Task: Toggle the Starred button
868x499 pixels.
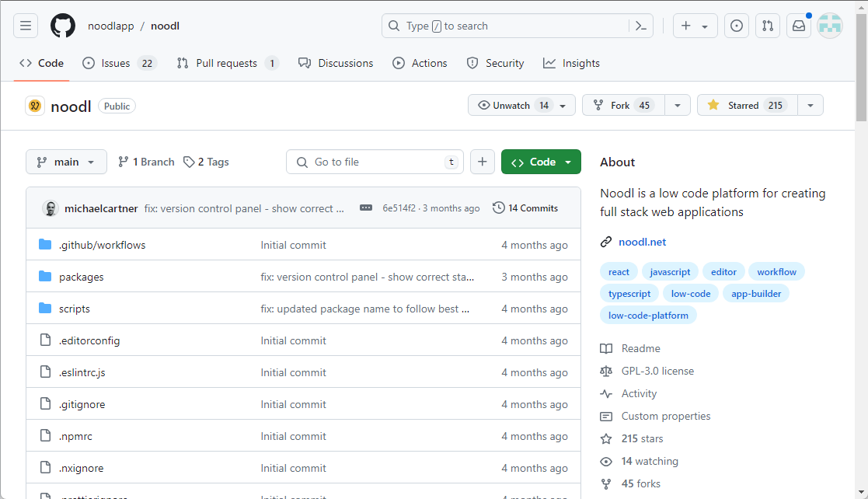Action: coord(745,105)
